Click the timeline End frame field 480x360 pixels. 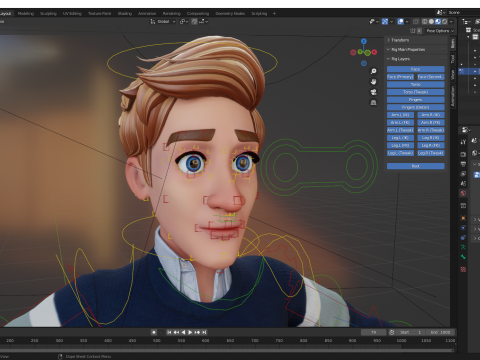440,332
